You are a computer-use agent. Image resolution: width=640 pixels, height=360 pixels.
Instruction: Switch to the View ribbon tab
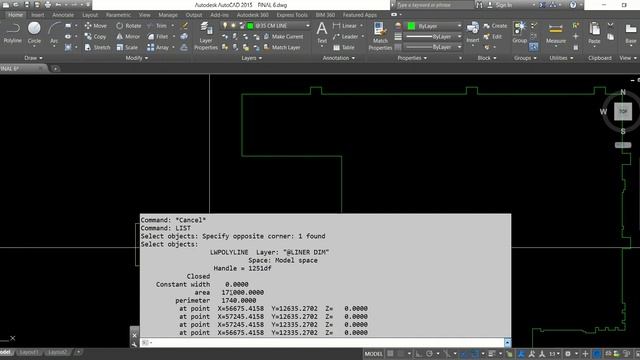(144, 15)
